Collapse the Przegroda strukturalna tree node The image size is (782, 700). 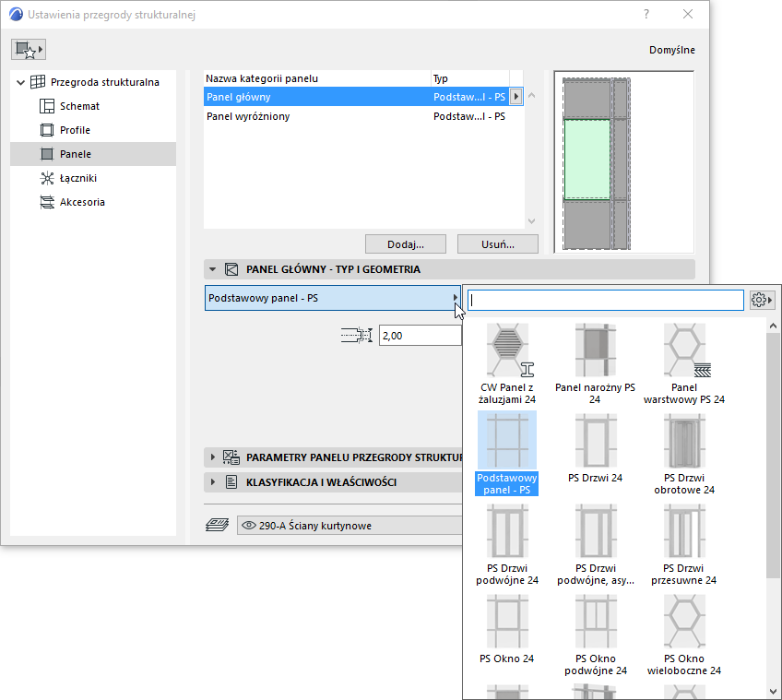click(20, 82)
